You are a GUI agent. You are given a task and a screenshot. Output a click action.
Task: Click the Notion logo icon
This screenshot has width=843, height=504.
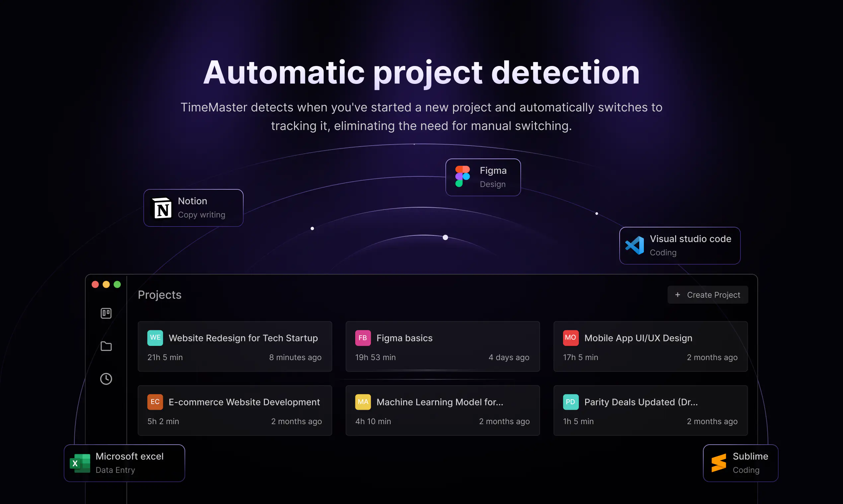[x=161, y=208]
